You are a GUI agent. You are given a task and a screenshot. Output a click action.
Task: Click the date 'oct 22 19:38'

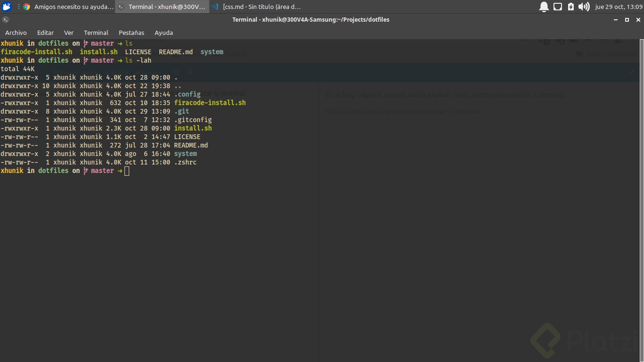(148, 86)
